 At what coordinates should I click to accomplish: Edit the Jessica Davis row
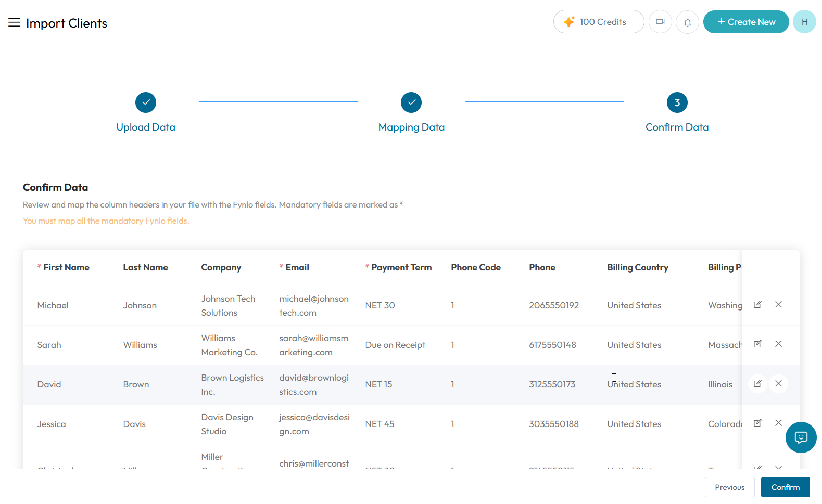coord(757,423)
